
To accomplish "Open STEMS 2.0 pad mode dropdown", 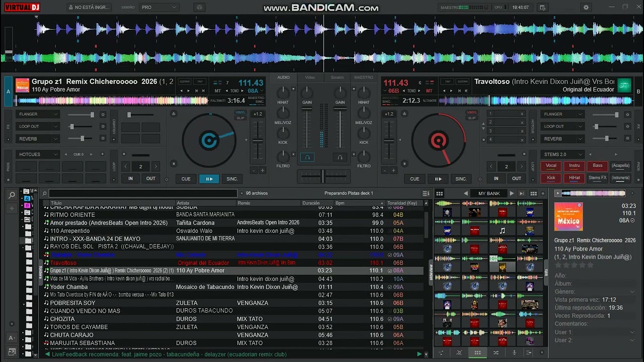I will pyautogui.click(x=562, y=154).
